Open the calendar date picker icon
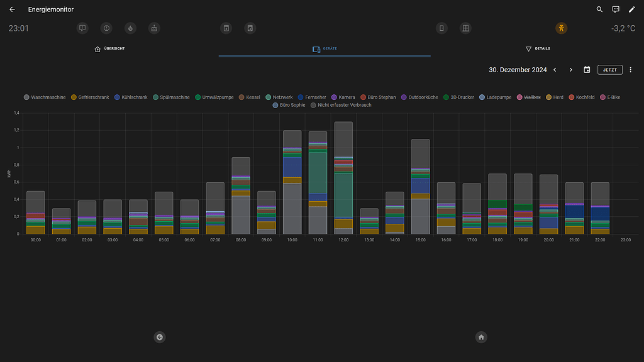 [x=587, y=70]
